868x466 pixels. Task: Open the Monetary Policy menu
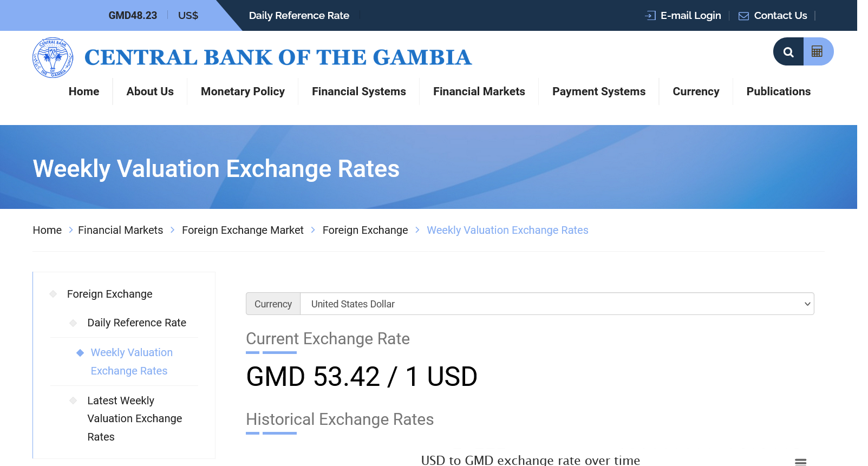[243, 91]
